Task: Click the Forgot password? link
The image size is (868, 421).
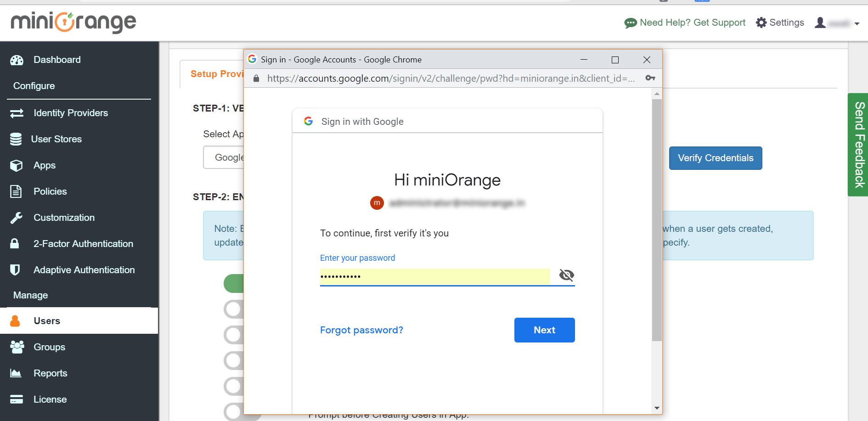Action: coord(361,330)
